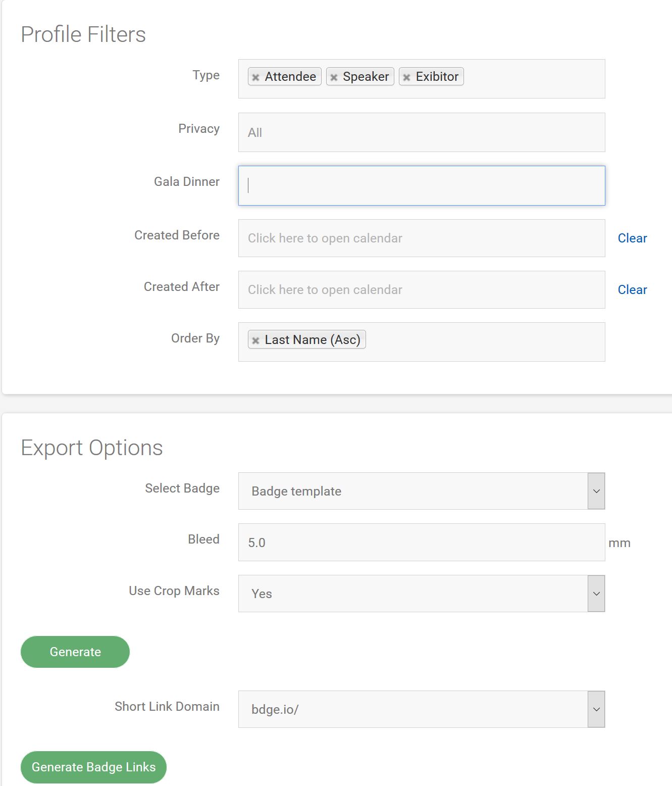Open calendar for Created After field
672x786 pixels.
(422, 289)
